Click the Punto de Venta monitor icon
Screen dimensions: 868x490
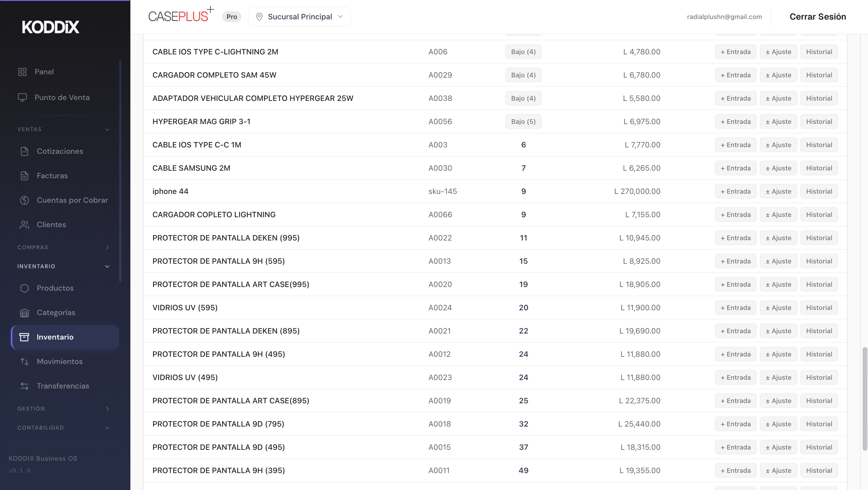click(x=22, y=98)
